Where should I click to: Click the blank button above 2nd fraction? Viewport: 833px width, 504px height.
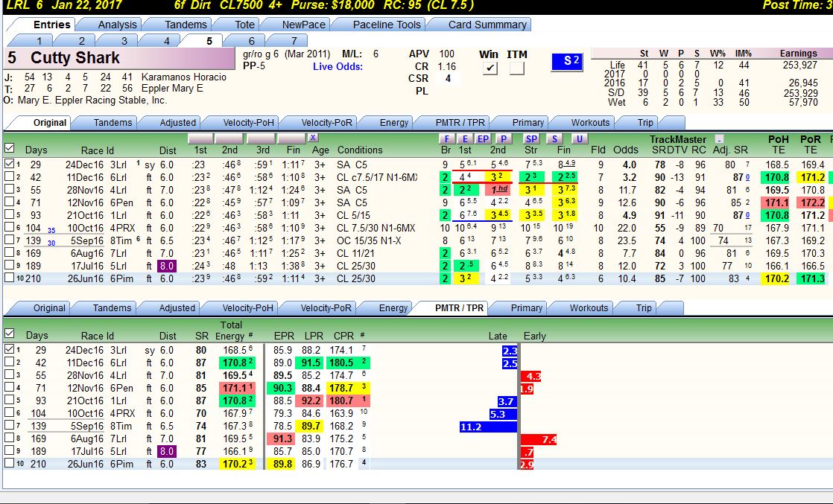[229, 138]
